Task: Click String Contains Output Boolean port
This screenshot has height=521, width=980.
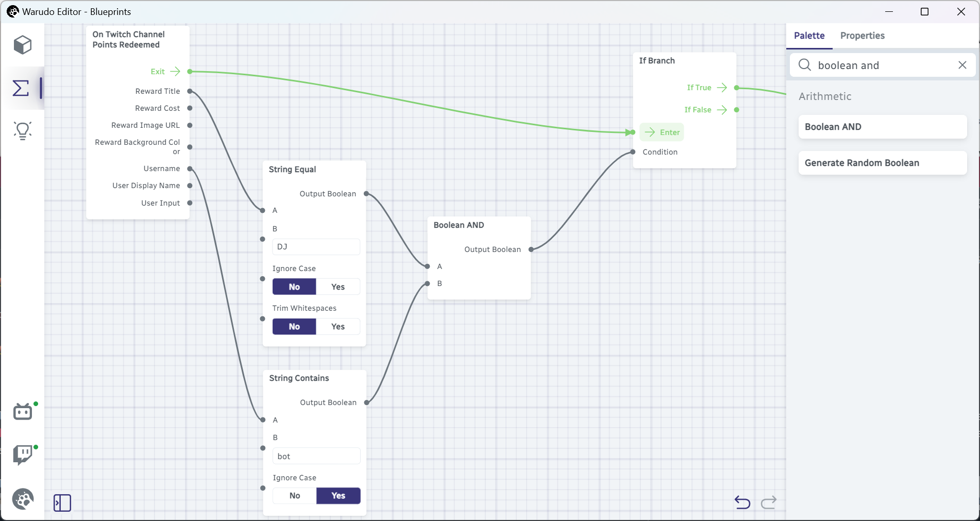Action: [367, 402]
